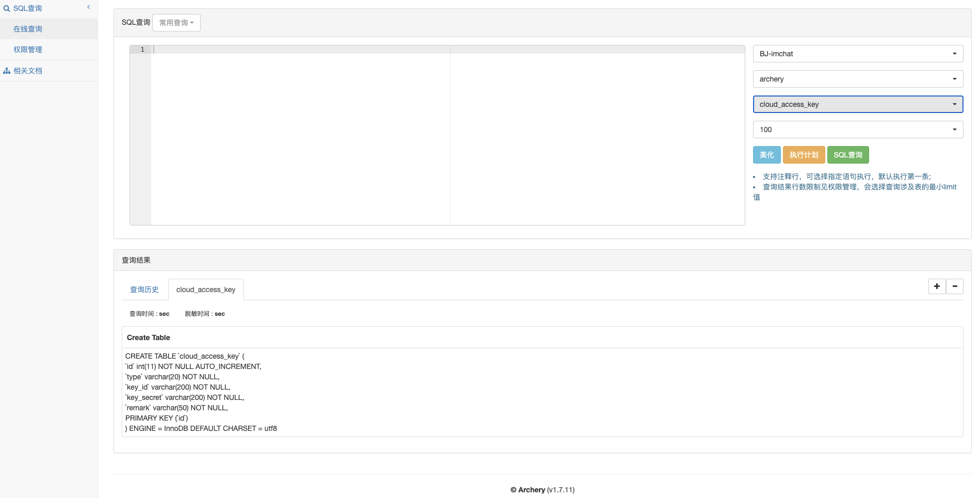
Task: Click the 美化 button to format SQL
Action: click(766, 154)
